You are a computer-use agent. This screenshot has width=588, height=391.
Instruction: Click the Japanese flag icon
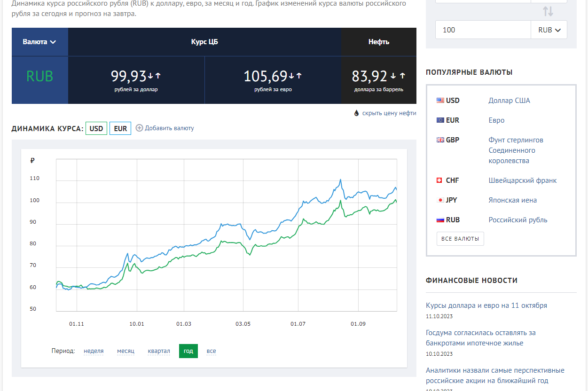click(440, 200)
